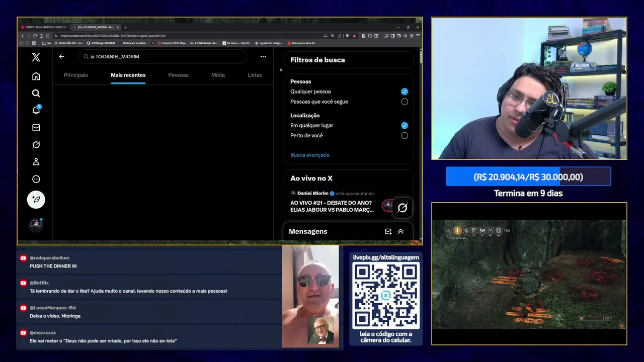This screenshot has height=362, width=644.
Task: Select Mais recentes search tab
Action: [x=128, y=75]
